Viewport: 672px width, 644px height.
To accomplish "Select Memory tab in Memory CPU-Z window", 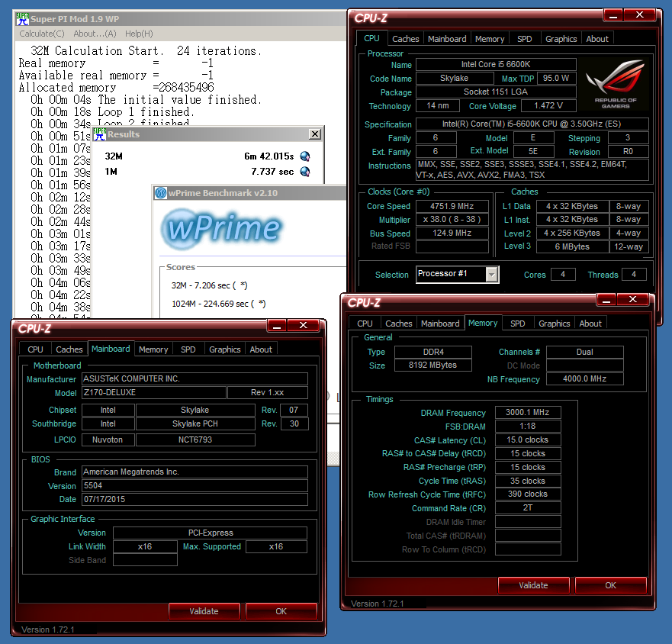I will coord(483,323).
